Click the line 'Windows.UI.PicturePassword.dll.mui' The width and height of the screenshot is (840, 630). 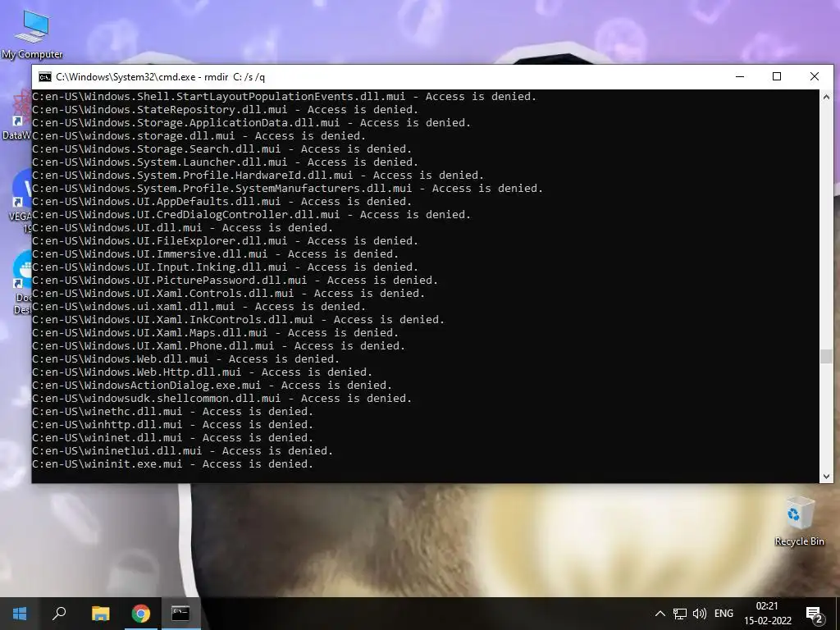tap(235, 281)
